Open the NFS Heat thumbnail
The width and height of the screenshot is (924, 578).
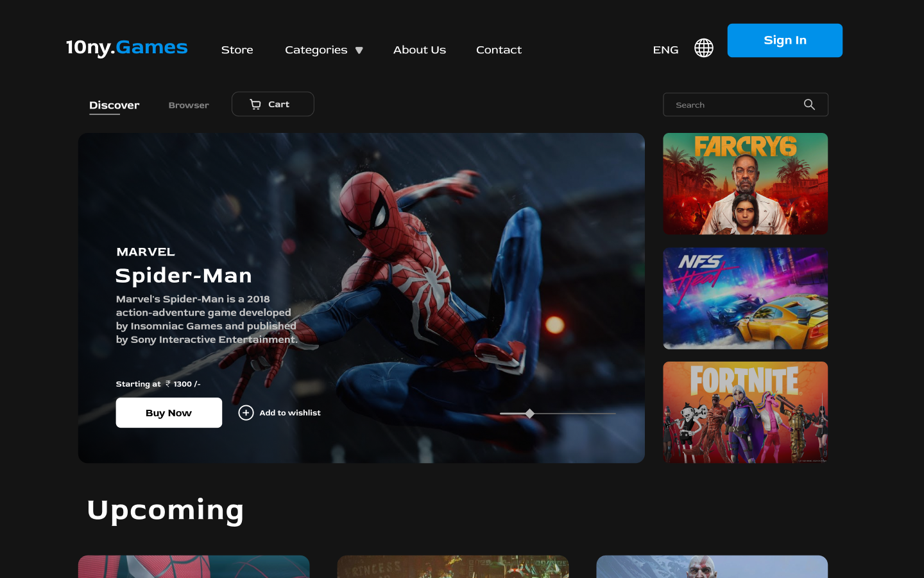click(x=745, y=299)
